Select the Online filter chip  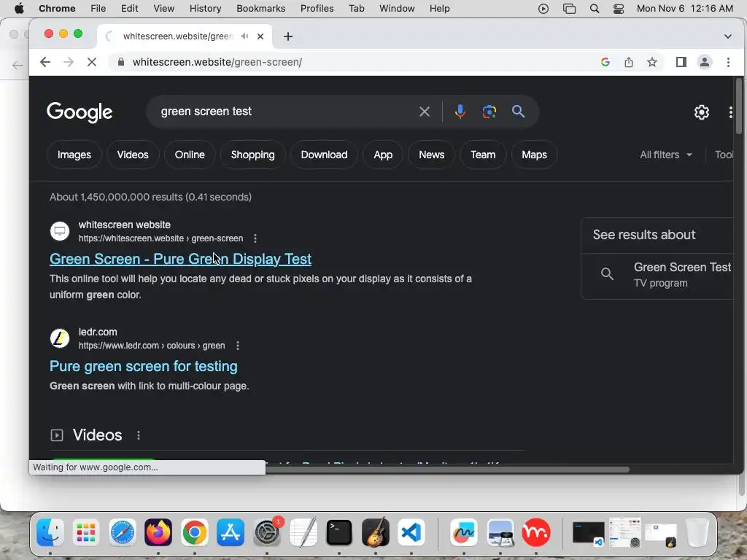pos(190,155)
